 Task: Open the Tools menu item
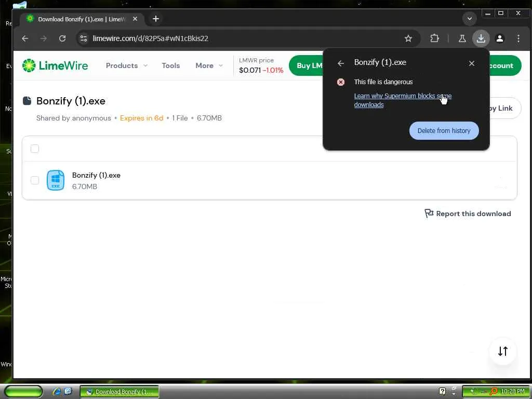(170, 65)
